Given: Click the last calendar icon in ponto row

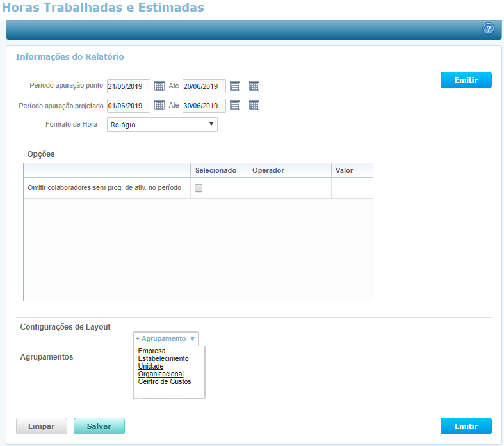Looking at the screenshot, I should pos(254,86).
